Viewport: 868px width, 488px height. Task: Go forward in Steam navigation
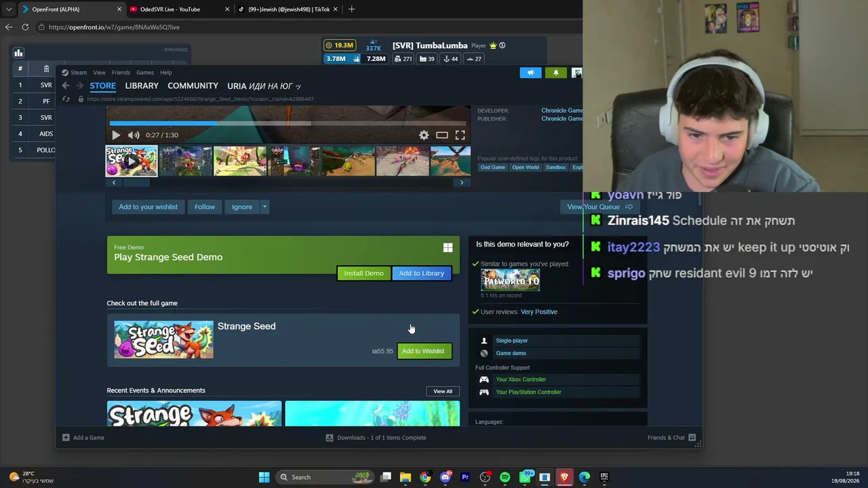tap(79, 85)
